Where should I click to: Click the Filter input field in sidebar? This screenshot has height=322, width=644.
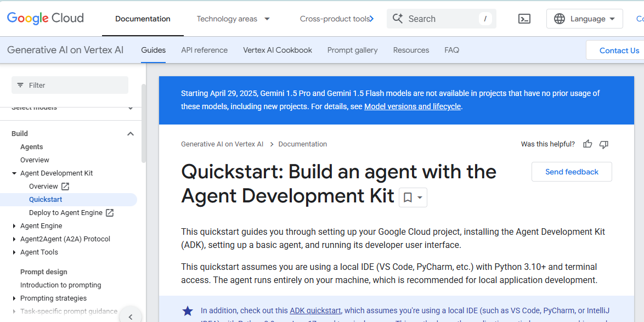(70, 85)
